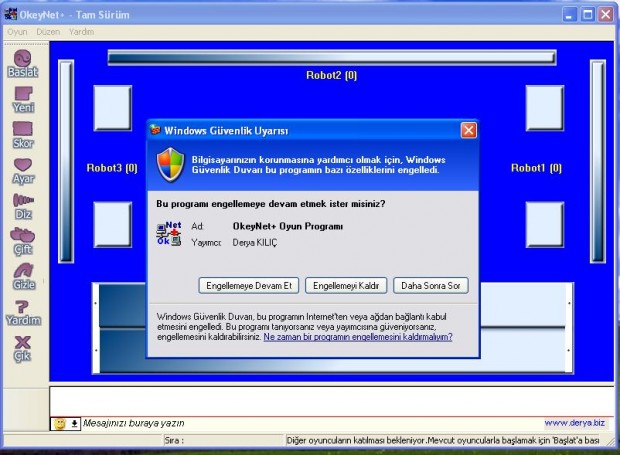Click the OkeyNet title bar app icon
Screen dimensions: 620x455
click(10, 14)
